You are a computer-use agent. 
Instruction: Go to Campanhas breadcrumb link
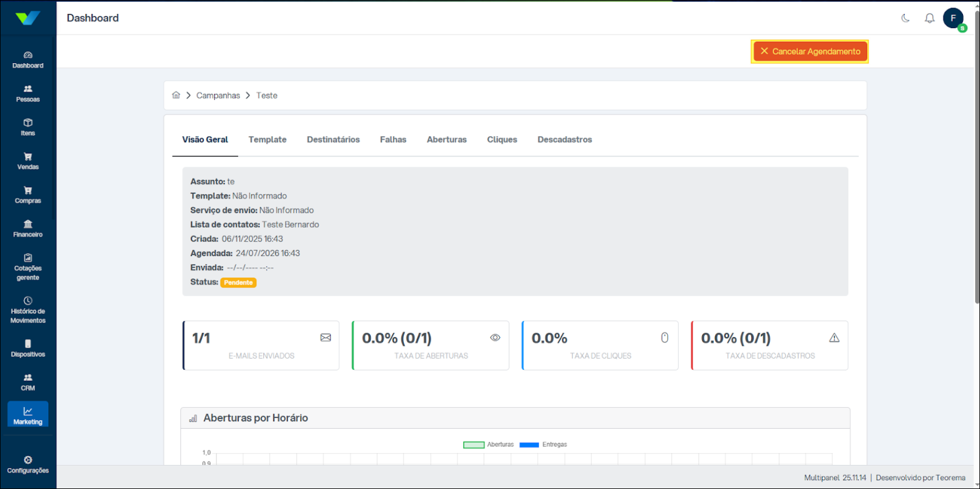pyautogui.click(x=218, y=95)
